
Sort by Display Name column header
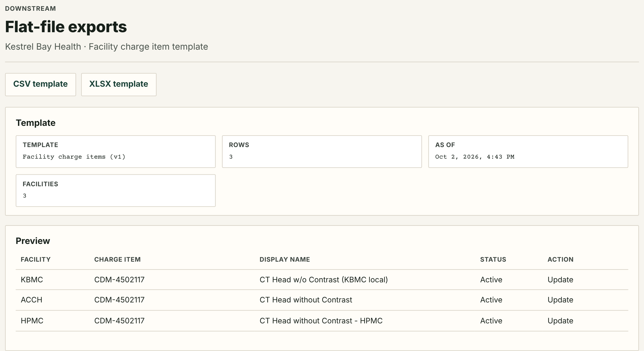pos(285,259)
